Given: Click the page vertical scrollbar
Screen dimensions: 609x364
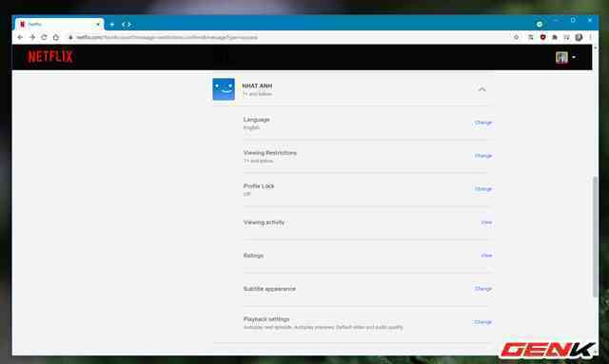Looking at the screenshot, I should (595, 237).
